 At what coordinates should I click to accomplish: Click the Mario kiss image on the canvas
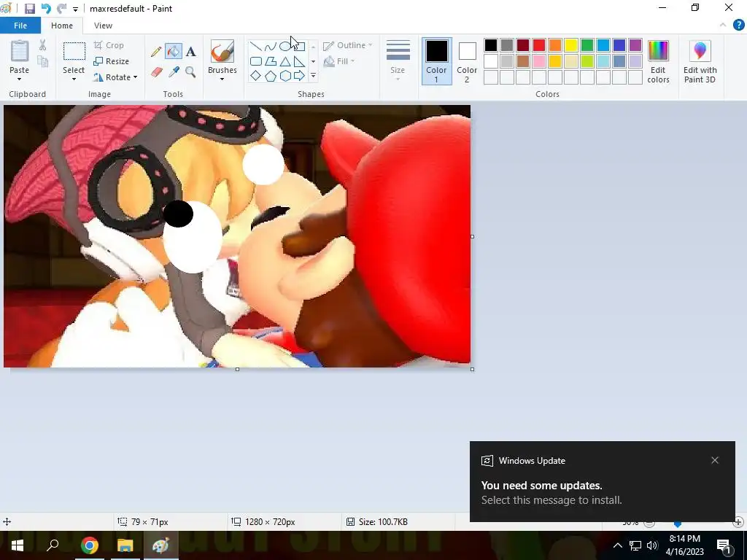tap(237, 236)
